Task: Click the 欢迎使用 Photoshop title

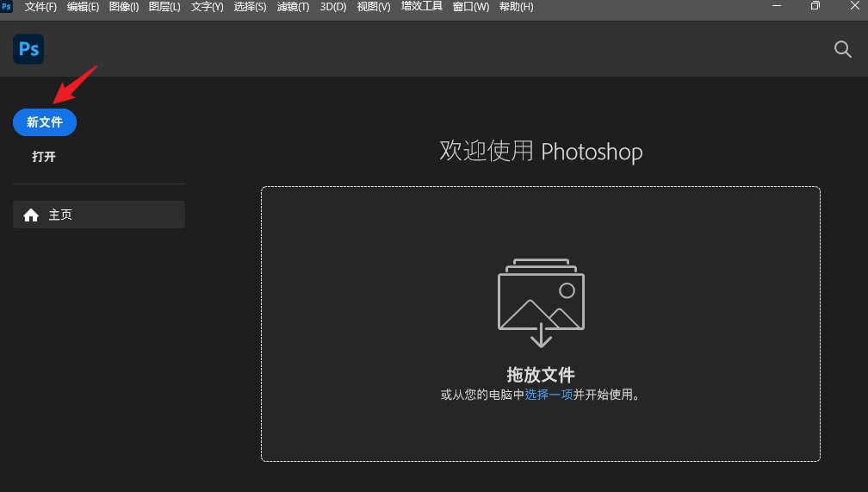Action: pos(541,152)
